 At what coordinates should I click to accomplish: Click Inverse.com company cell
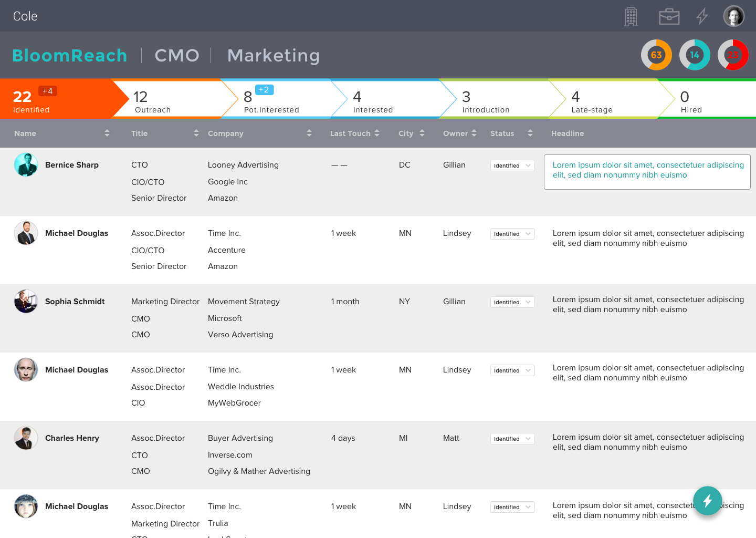[230, 455]
